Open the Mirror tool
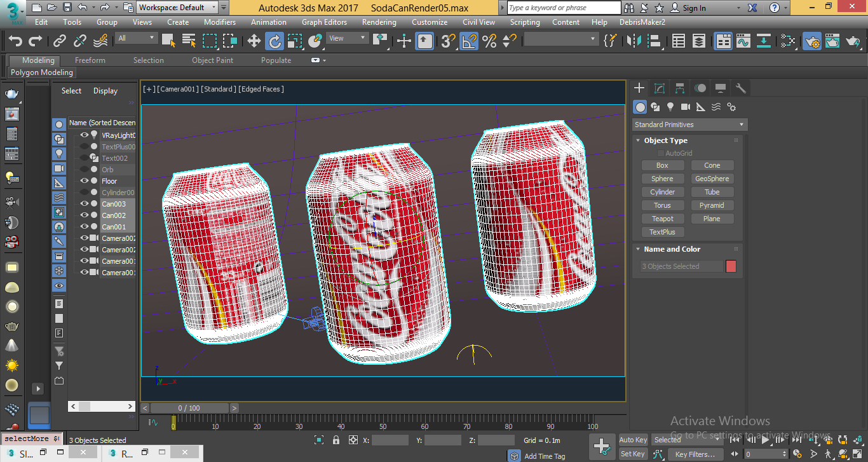This screenshot has height=462, width=868. click(634, 41)
